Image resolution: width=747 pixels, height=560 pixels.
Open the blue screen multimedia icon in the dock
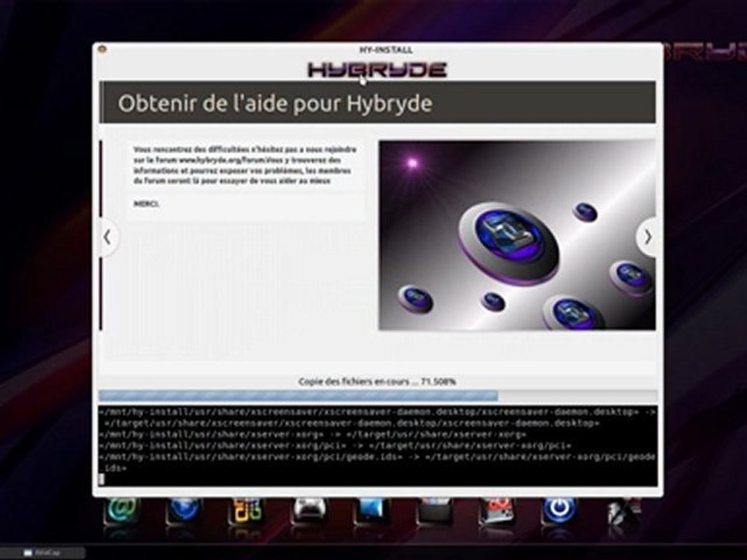tap(372, 512)
